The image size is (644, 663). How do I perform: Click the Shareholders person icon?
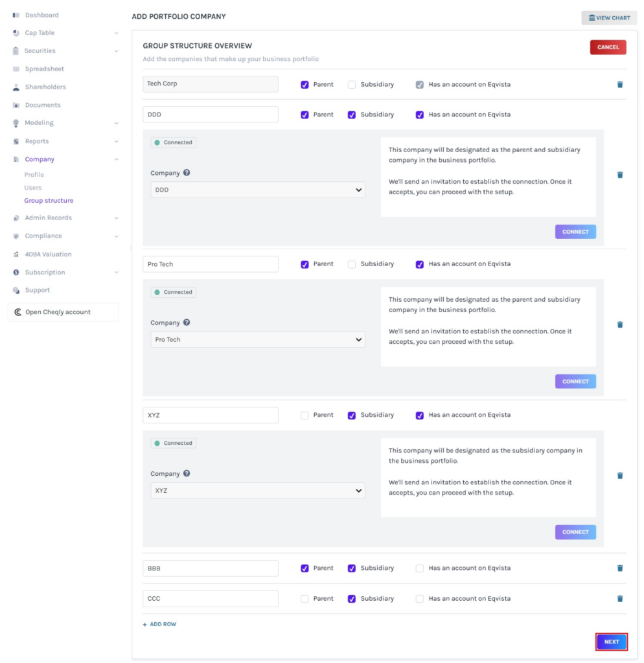coord(16,87)
